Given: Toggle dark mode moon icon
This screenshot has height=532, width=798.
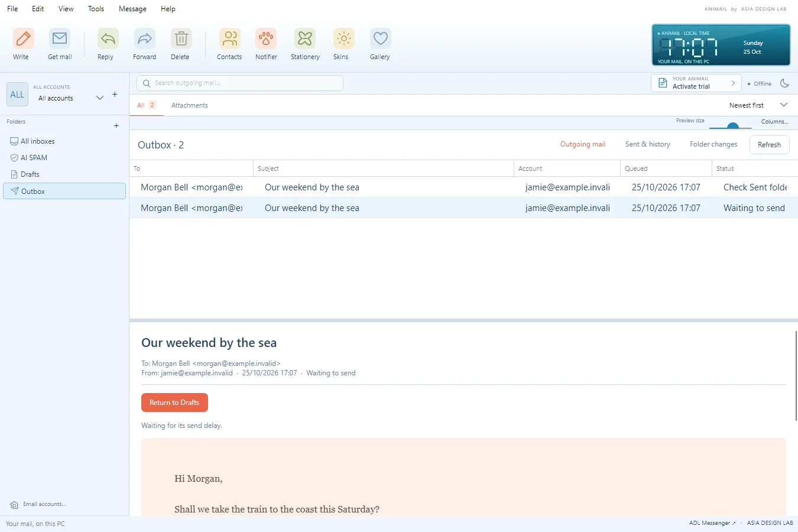Looking at the screenshot, I should [x=784, y=83].
